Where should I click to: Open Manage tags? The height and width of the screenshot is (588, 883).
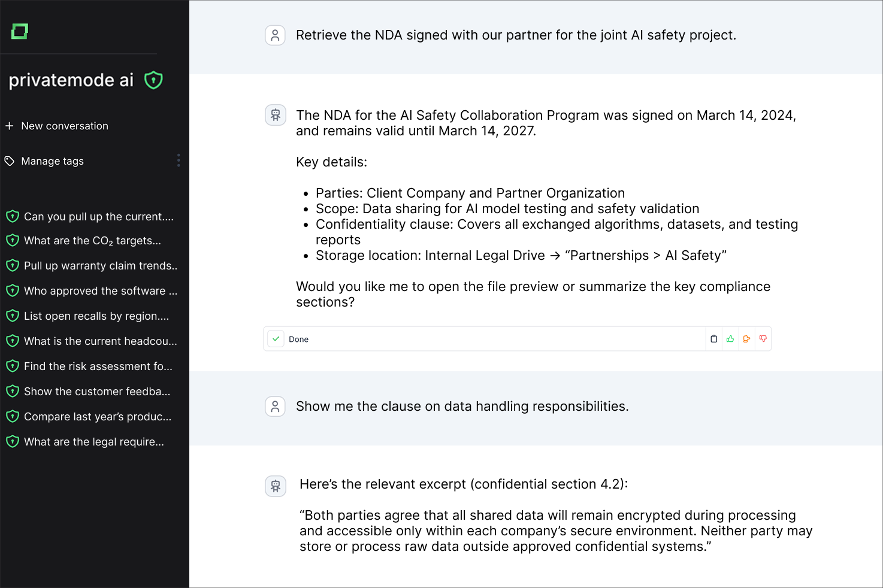[x=44, y=161]
